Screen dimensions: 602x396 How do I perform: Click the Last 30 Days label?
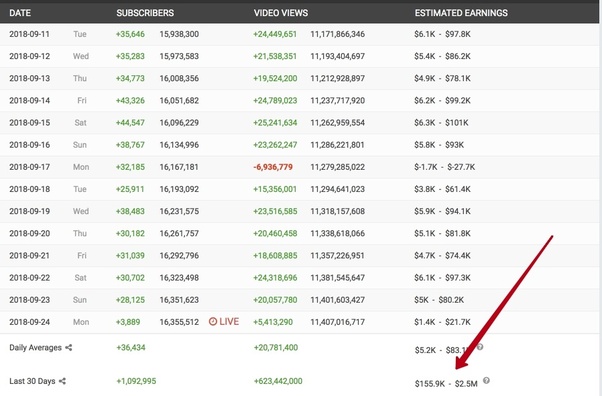[32, 381]
